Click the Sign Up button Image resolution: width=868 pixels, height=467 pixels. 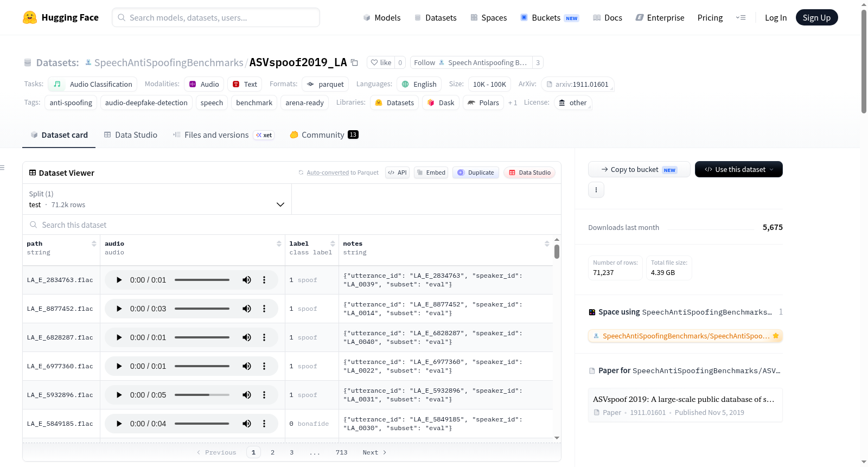point(816,17)
